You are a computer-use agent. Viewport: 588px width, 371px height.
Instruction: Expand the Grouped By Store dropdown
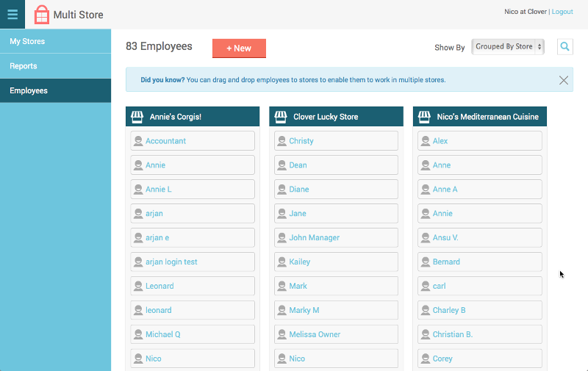pyautogui.click(x=508, y=47)
